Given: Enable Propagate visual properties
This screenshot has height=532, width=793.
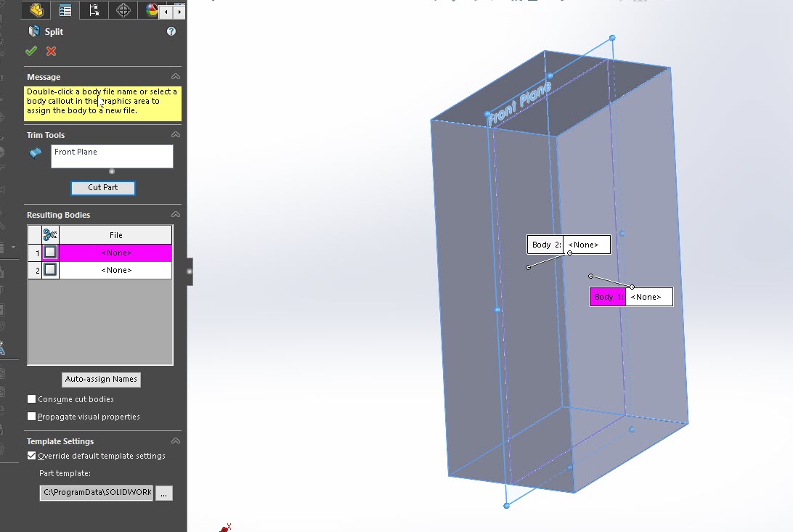Looking at the screenshot, I should 31,417.
